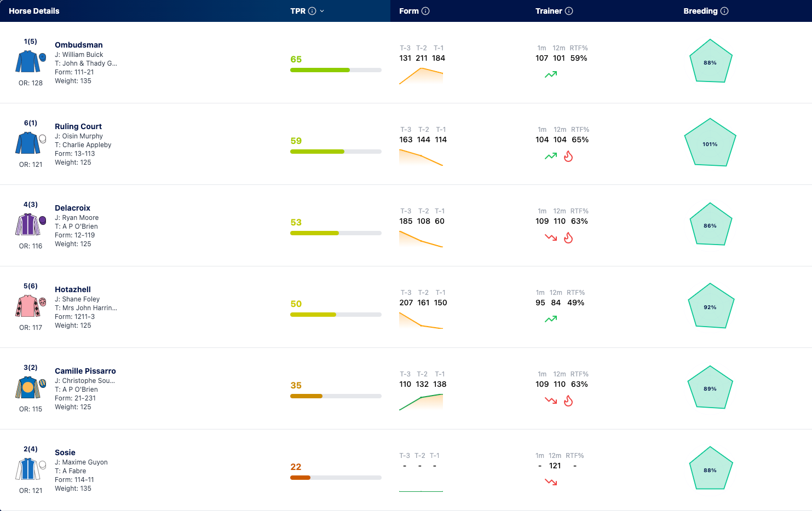Open the TPR sort dropdown chevron
This screenshot has width=812, height=511.
tap(322, 11)
